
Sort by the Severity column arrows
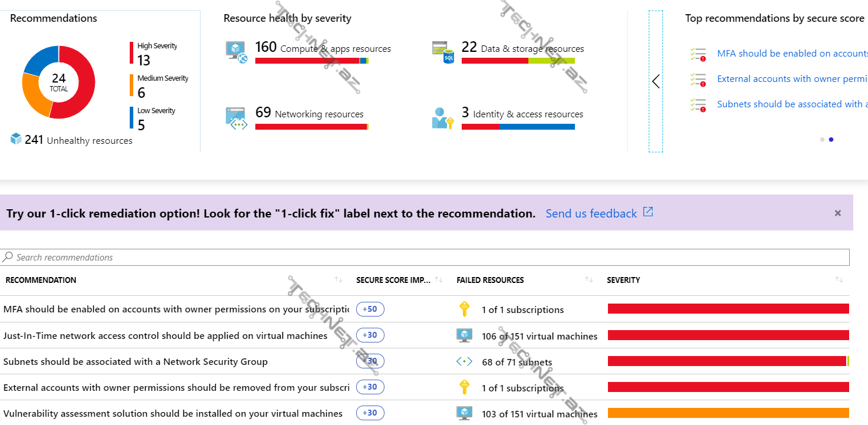coord(839,279)
